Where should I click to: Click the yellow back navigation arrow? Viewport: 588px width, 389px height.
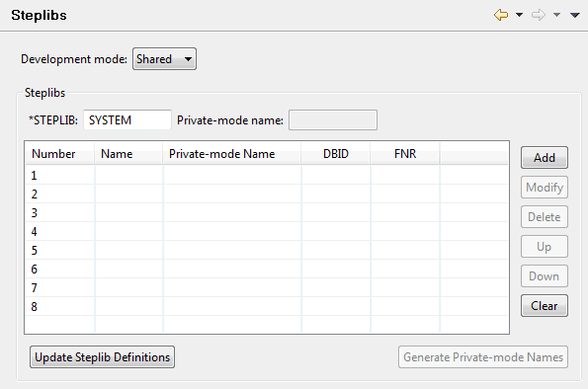tap(501, 15)
